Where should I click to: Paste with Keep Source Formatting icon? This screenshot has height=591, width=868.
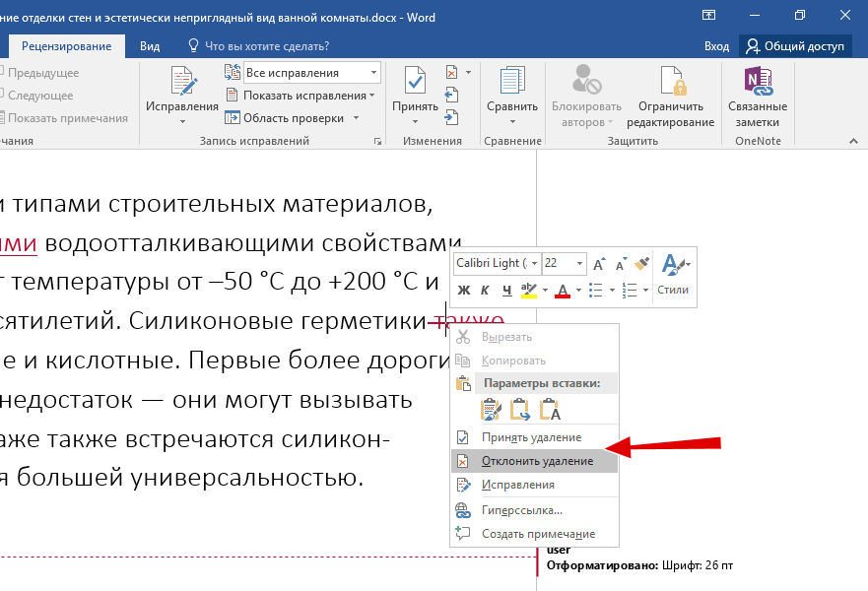(x=491, y=410)
